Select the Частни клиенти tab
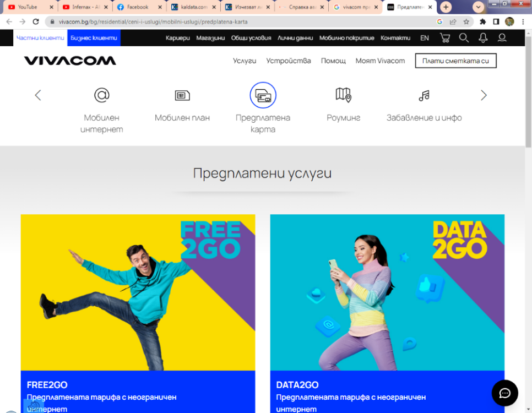The width and height of the screenshot is (532, 413). (x=40, y=37)
